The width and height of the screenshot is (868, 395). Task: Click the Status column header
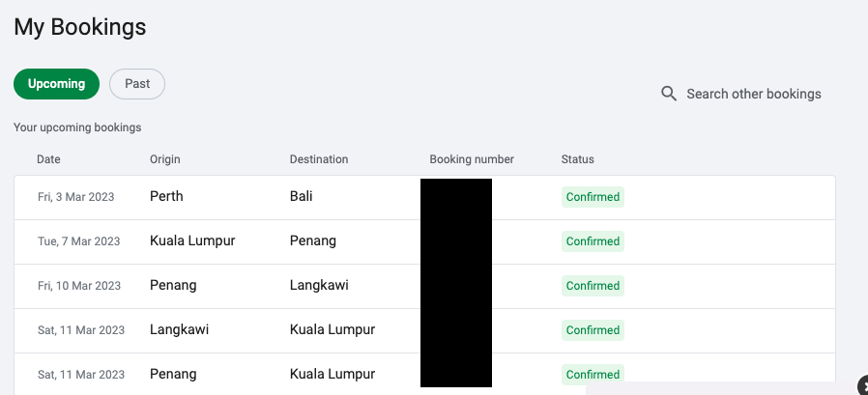click(x=577, y=159)
